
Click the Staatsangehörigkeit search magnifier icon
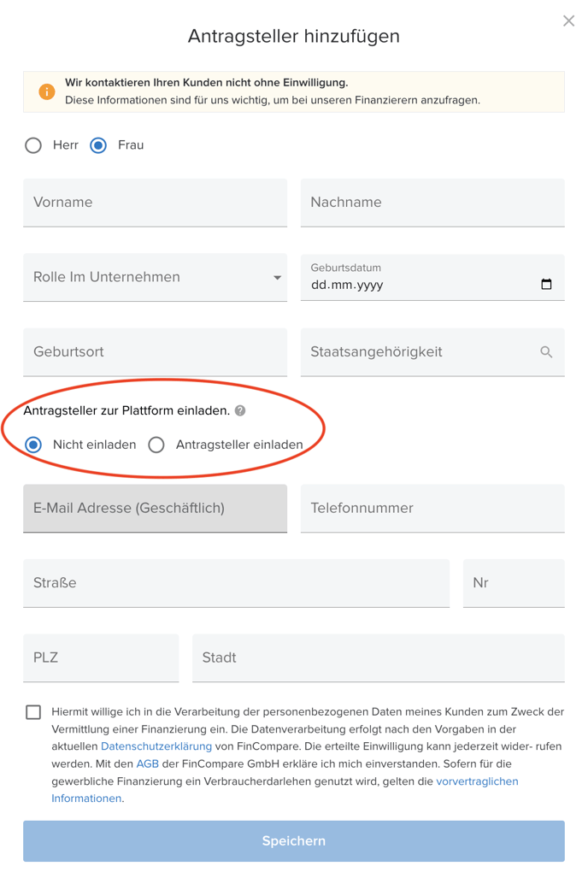pyautogui.click(x=546, y=352)
